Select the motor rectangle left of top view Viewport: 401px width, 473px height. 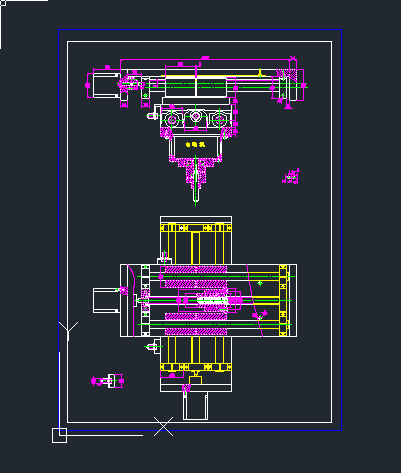point(106,85)
